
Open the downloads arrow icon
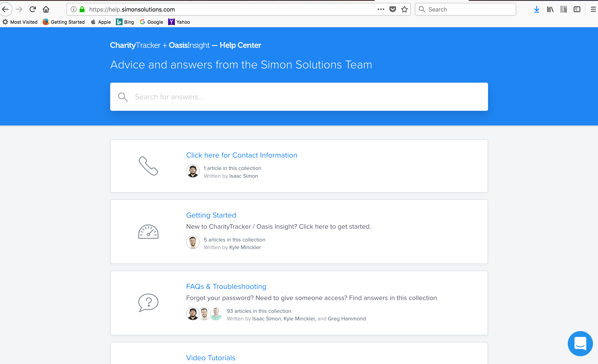pyautogui.click(x=536, y=9)
